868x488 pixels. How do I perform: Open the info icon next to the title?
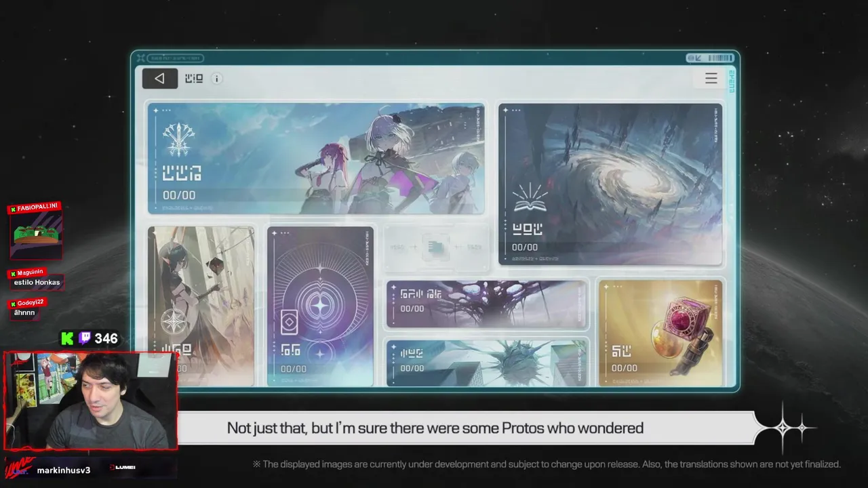tap(216, 79)
